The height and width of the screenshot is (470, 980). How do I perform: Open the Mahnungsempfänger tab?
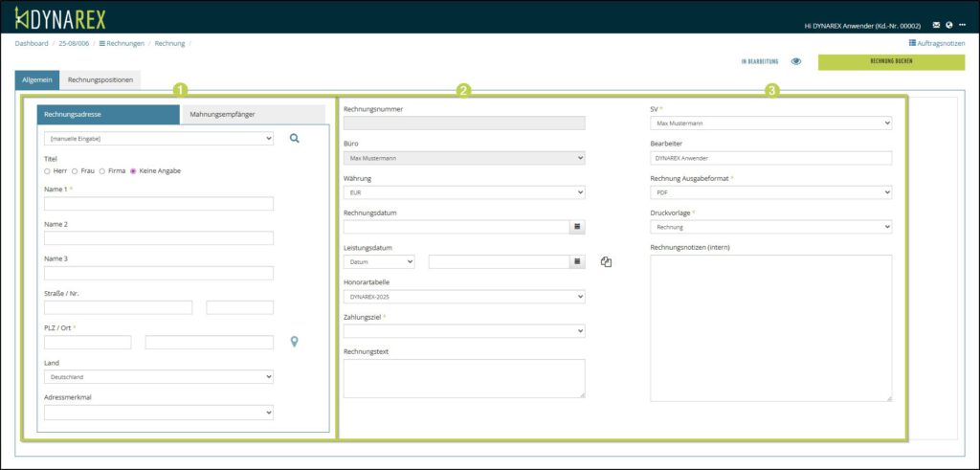point(254,115)
